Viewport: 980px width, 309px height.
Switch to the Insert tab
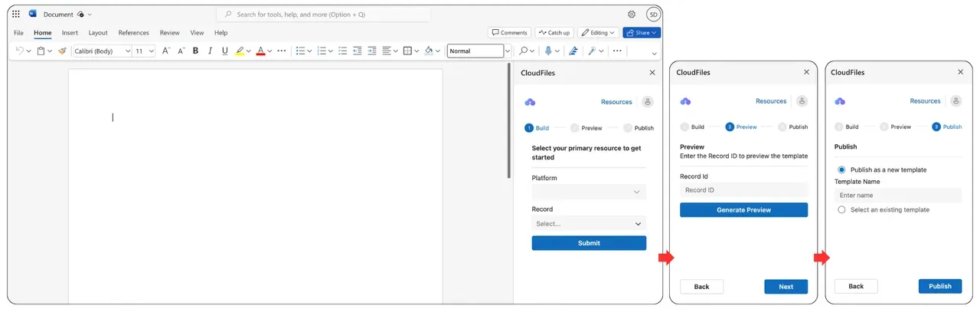click(70, 33)
